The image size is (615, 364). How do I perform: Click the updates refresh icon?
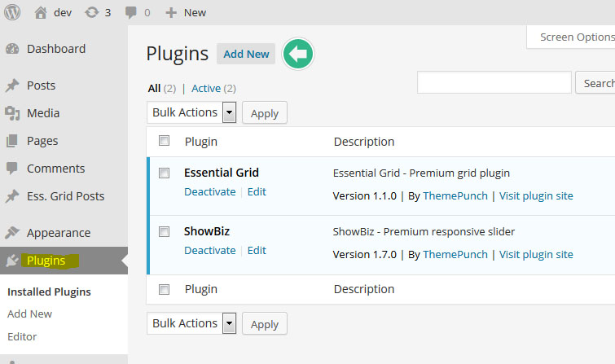coord(91,12)
